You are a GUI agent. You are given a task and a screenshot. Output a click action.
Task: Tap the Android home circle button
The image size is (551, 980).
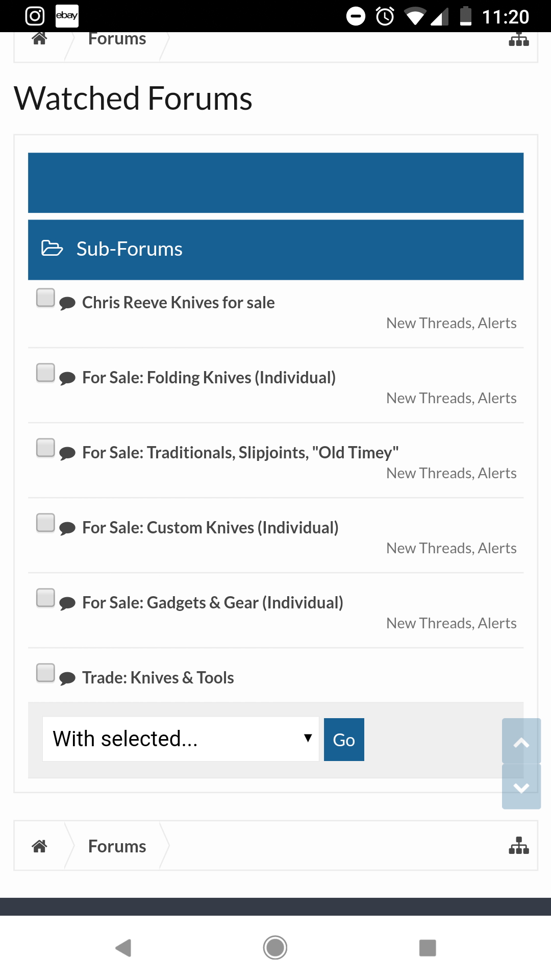(275, 948)
